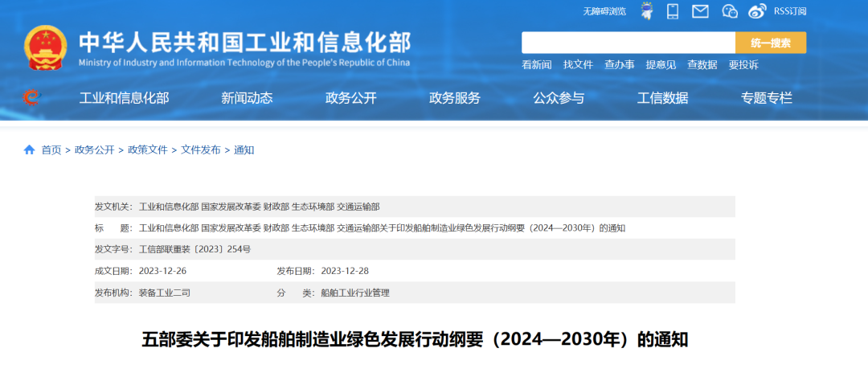
Task: Click the red gear MIIT logo icon
Action: click(31, 98)
